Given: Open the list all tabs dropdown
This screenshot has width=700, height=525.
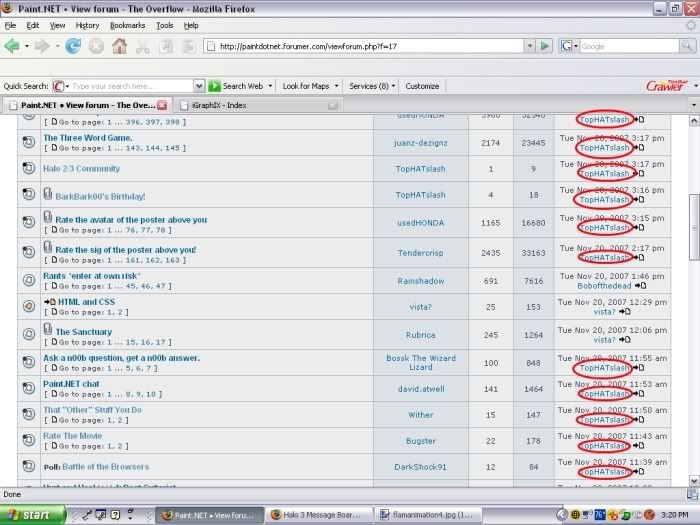Looking at the screenshot, I should coord(694,105).
